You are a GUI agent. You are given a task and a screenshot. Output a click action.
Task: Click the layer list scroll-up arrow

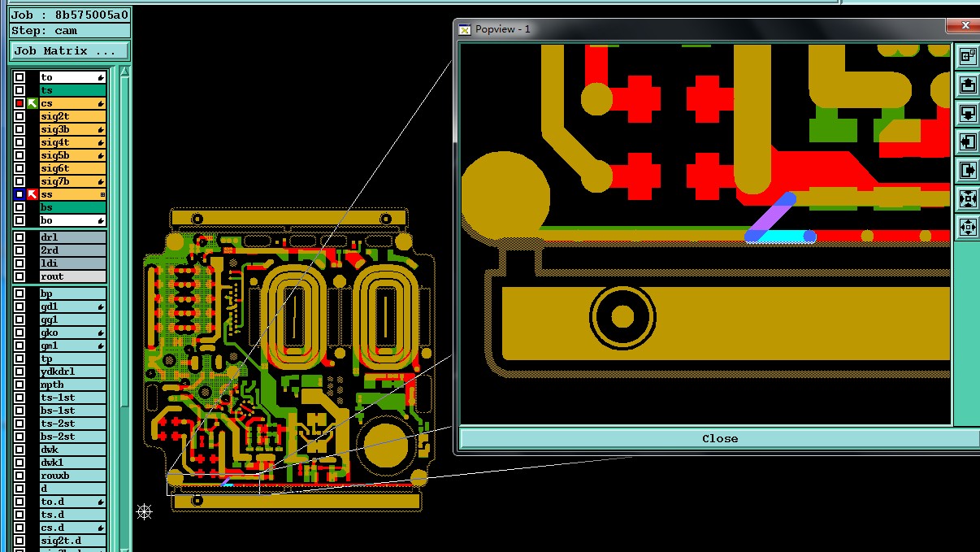click(x=124, y=72)
